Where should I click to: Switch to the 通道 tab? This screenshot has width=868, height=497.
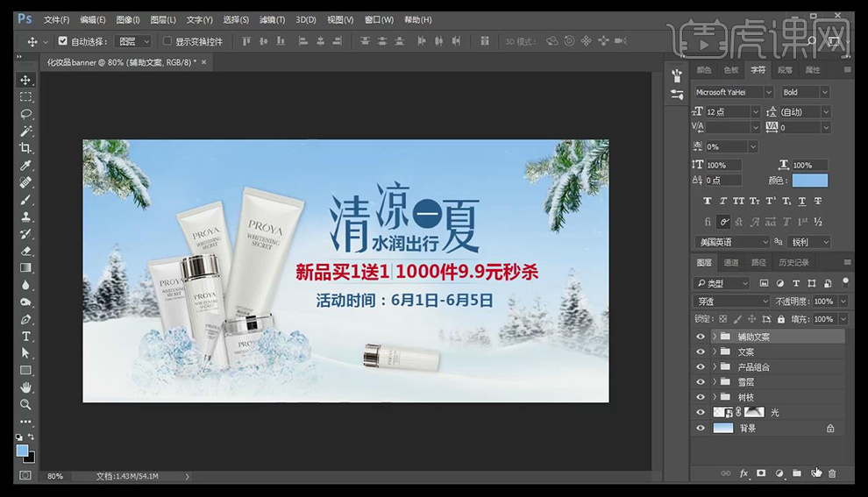point(730,262)
